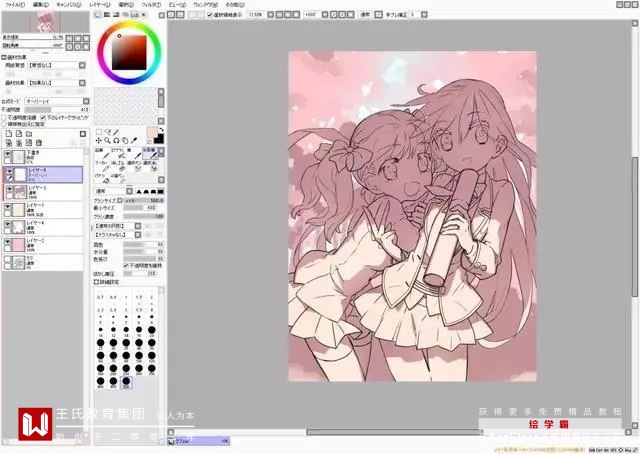Create a new normal layer
The height and width of the screenshot is (454, 640).
(x=9, y=134)
